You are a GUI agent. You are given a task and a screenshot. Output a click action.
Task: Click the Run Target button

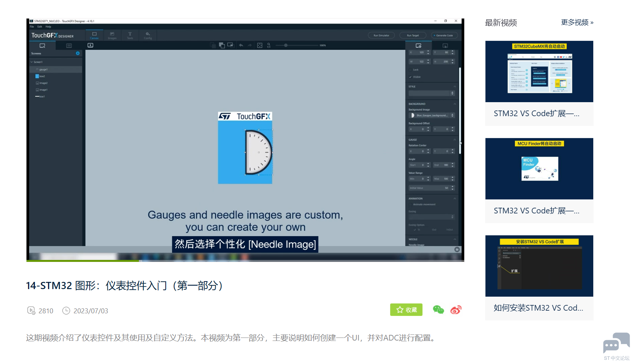413,35
